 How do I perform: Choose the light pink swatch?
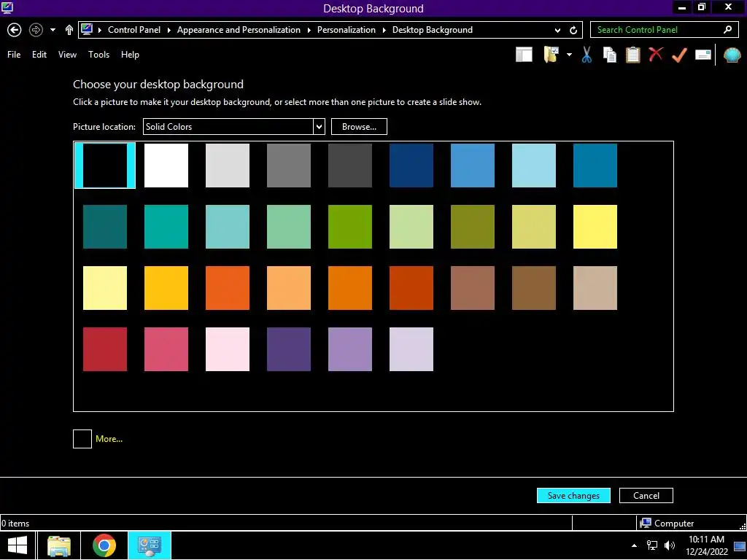(x=228, y=349)
